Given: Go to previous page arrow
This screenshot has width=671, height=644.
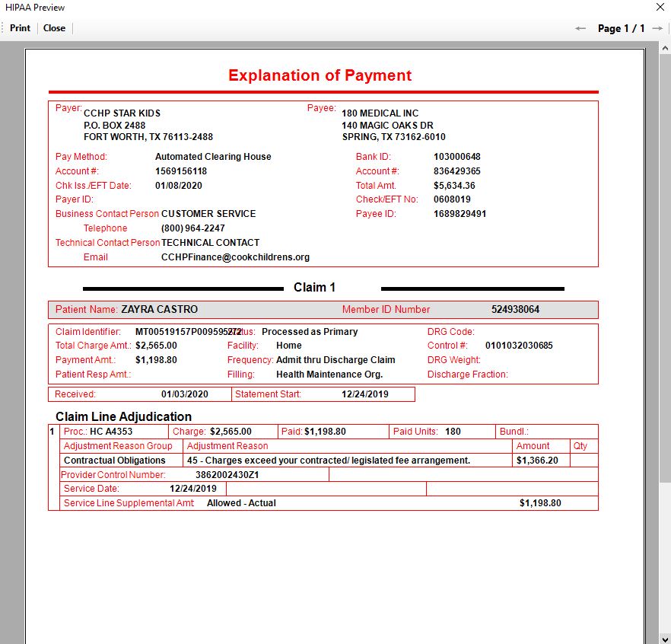Looking at the screenshot, I should [x=580, y=29].
